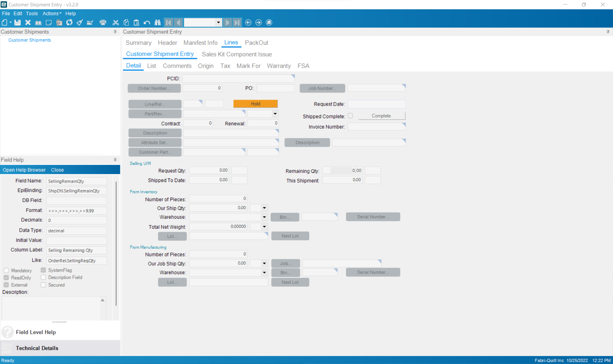Select the Print icon in the toolbar
613x364 pixels.
click(103, 22)
